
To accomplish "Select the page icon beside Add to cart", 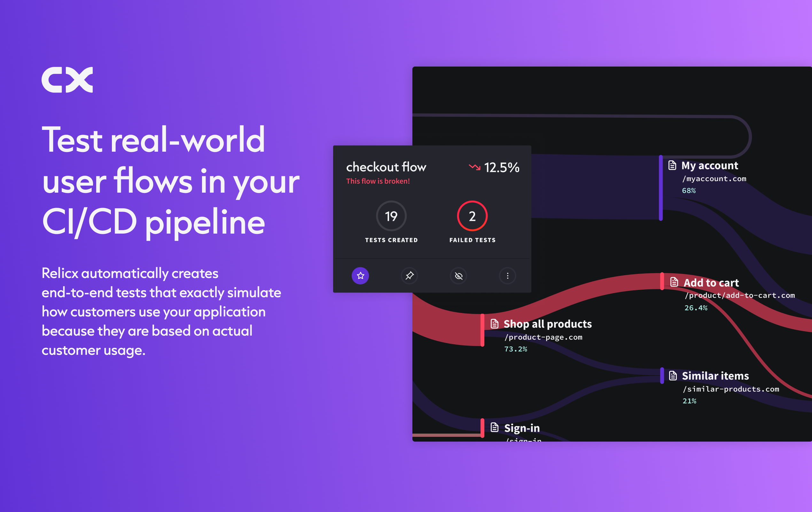I will 674,282.
